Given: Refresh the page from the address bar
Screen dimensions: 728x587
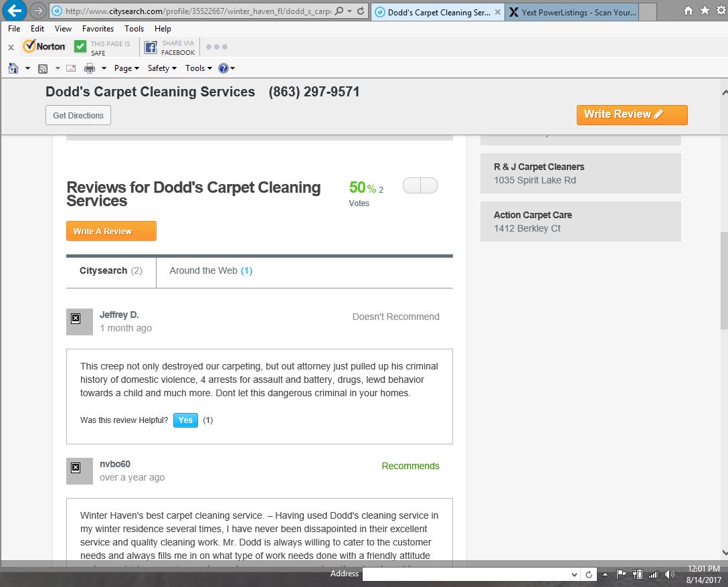Looking at the screenshot, I should point(361,11).
